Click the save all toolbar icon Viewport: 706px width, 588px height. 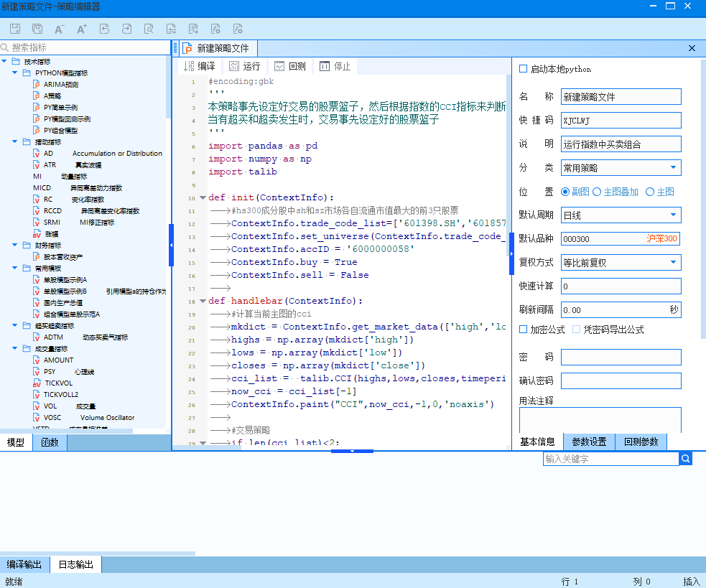37,29
